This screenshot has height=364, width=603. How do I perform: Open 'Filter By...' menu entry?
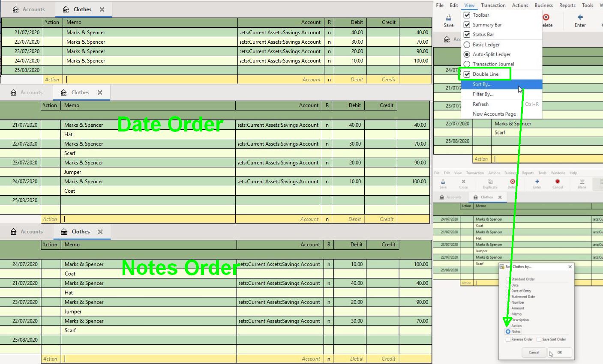(x=501, y=94)
